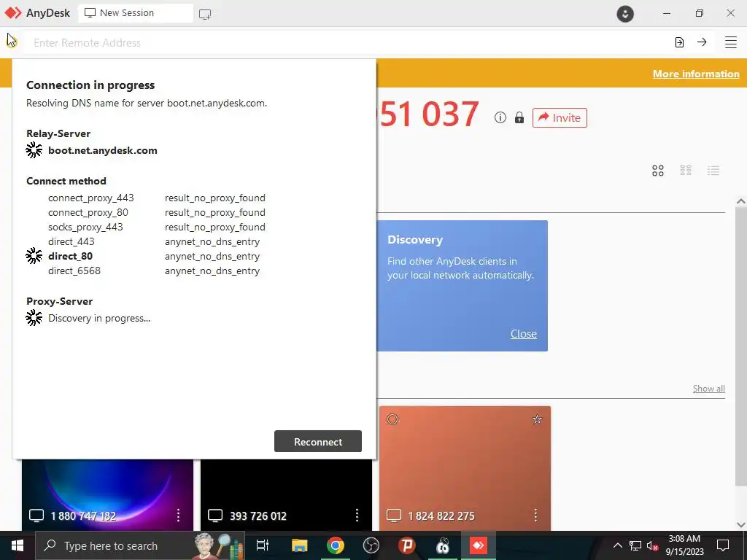Open Task View in the taskbar
This screenshot has height=560, width=747.
262,545
